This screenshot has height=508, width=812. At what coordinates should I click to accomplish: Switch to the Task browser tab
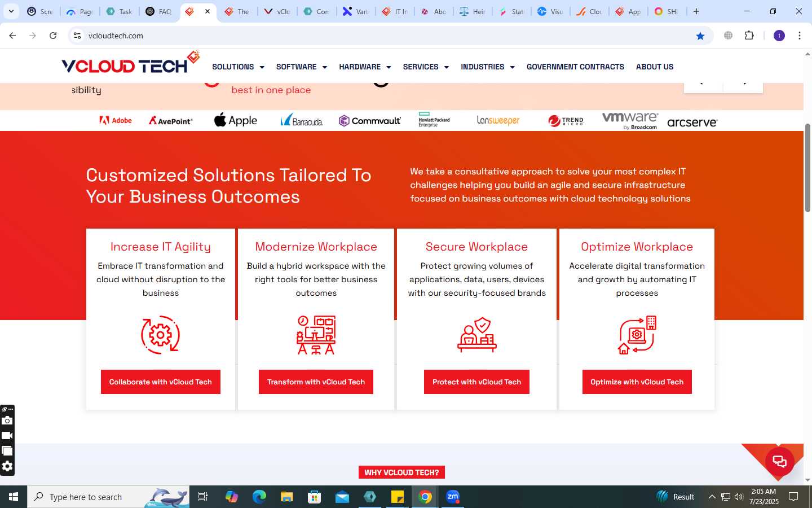tap(120, 11)
